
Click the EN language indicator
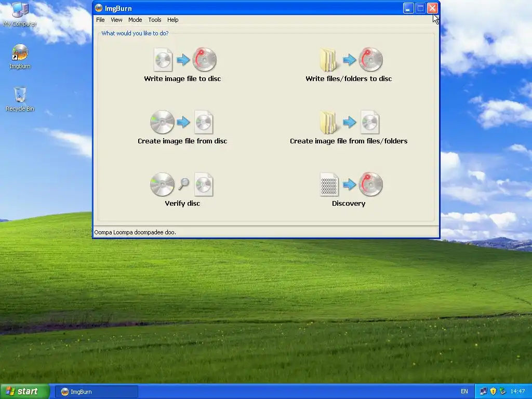(x=464, y=391)
